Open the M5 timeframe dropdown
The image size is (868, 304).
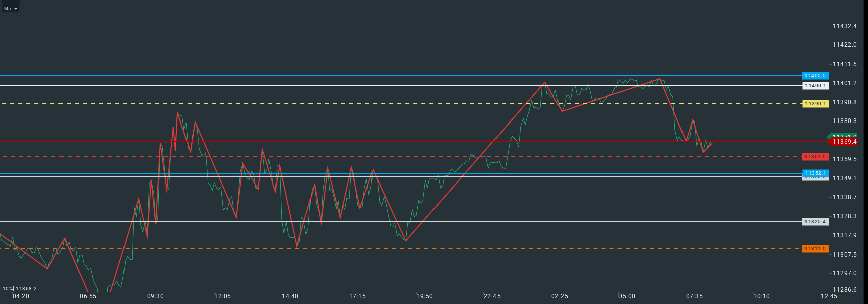click(11, 8)
